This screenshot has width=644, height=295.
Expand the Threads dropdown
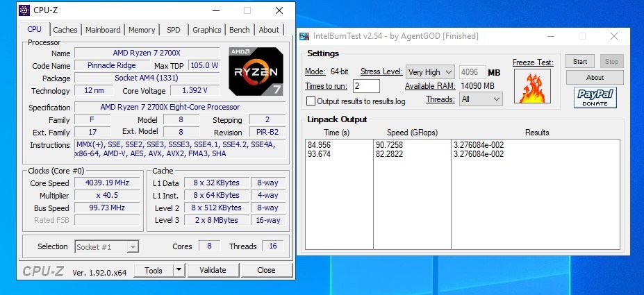click(481, 99)
